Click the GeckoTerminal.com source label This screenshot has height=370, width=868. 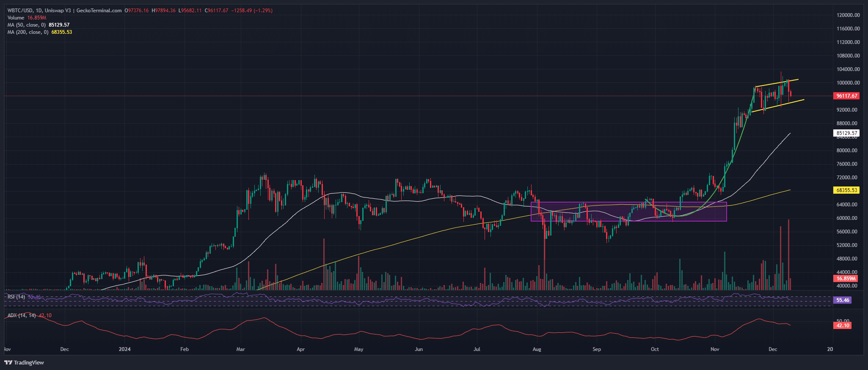(x=100, y=11)
